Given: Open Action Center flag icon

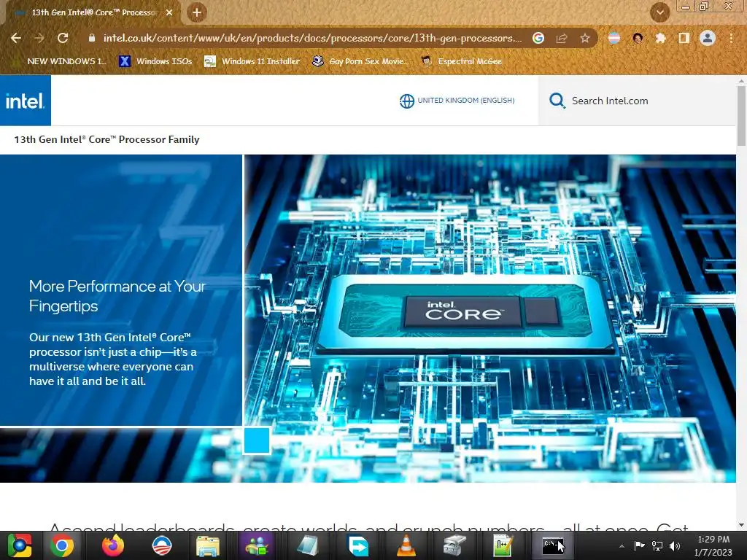Looking at the screenshot, I should point(639,545).
